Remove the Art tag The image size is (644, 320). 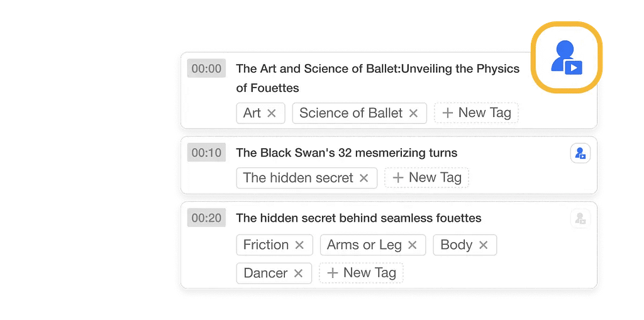[x=272, y=113]
